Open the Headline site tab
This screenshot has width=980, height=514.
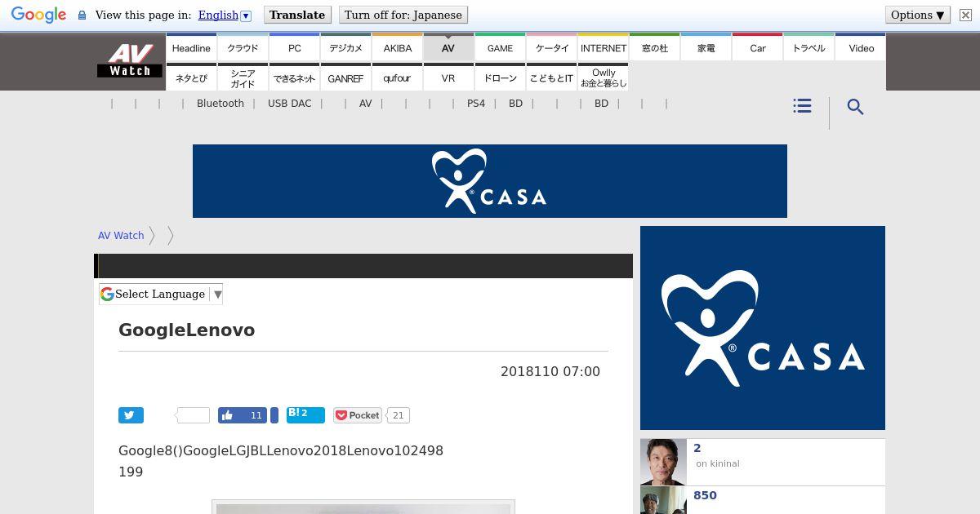pos(191,48)
